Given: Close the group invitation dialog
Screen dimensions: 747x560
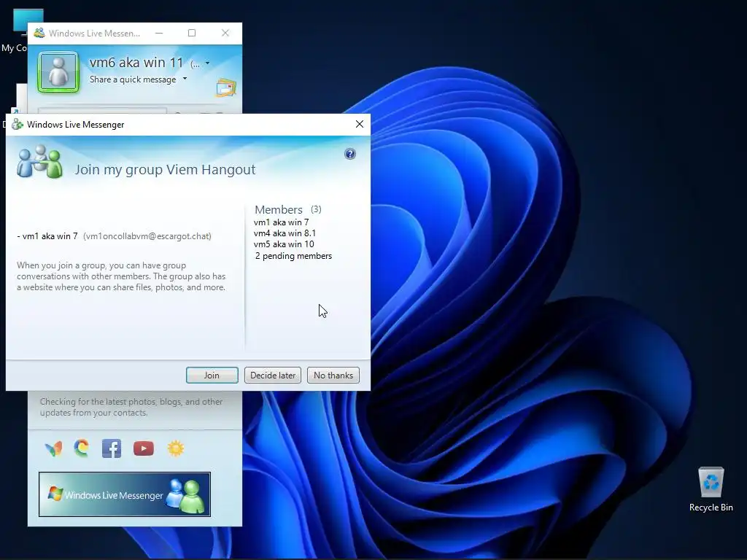Looking at the screenshot, I should (360, 124).
